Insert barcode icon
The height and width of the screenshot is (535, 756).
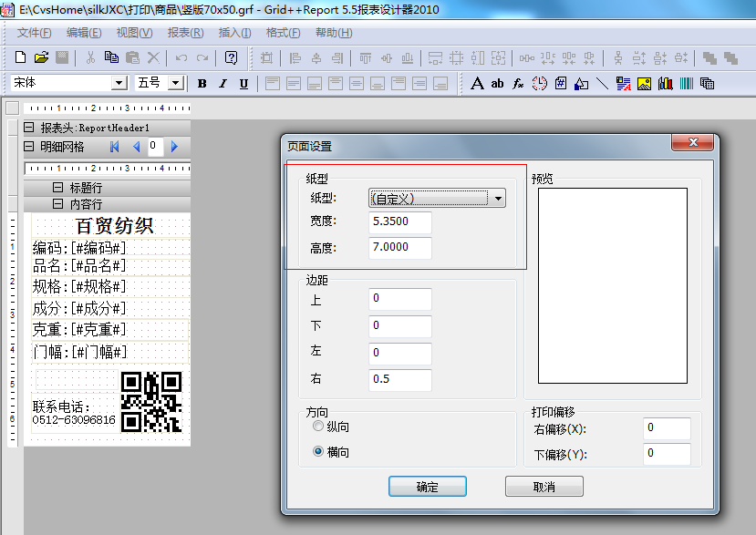pos(687,83)
